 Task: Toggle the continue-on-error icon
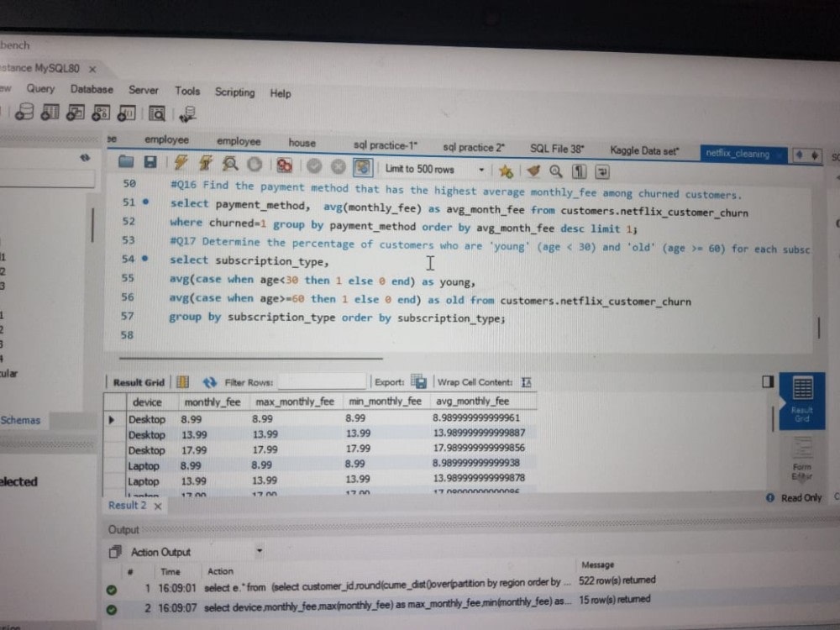(x=284, y=165)
